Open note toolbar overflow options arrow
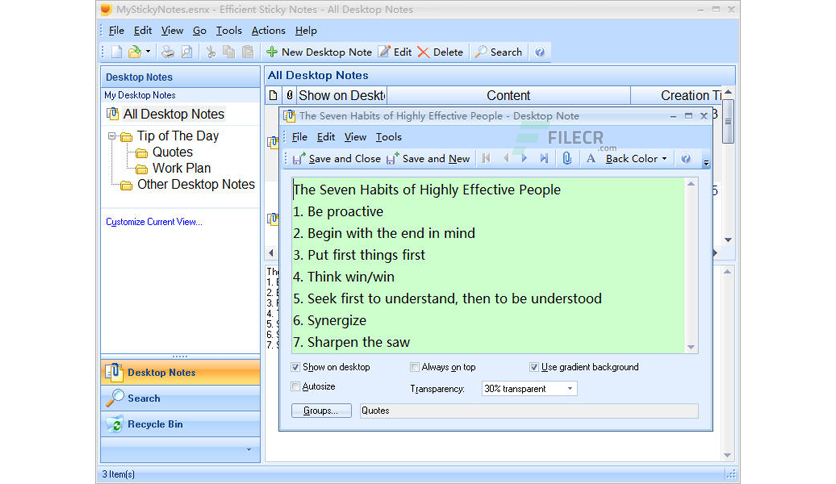This screenshot has width=836, height=484. 706,163
